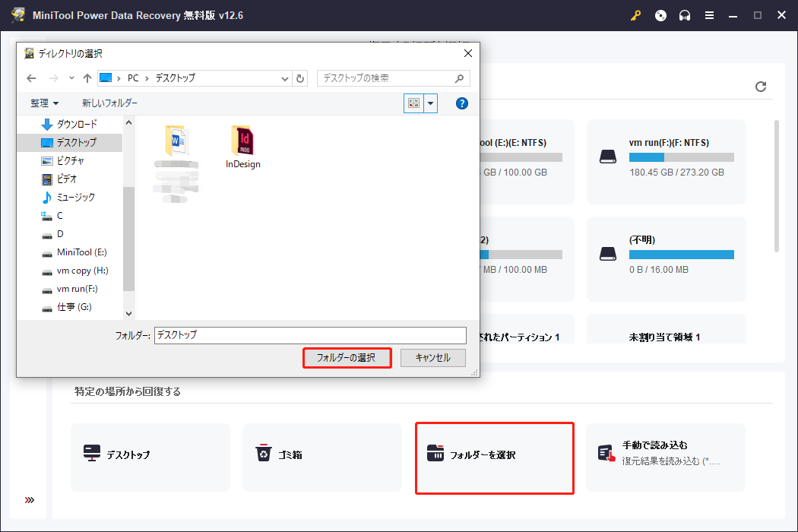The width and height of the screenshot is (798, 532).
Task: Click the フォルダー name input field
Action: point(310,335)
